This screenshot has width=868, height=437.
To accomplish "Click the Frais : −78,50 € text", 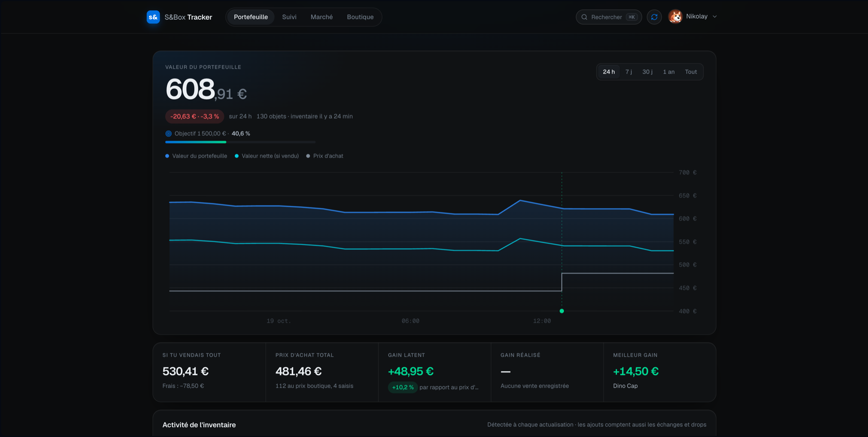I will click(x=183, y=386).
